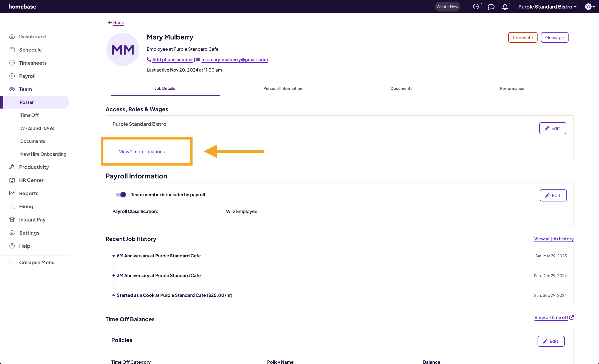Open the Purple Standard Bistro location dropdown

point(547,7)
